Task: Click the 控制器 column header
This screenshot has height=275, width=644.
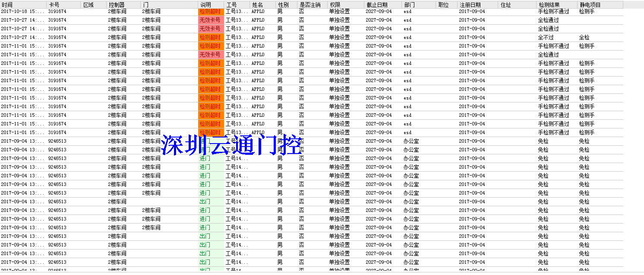Action: click(123, 5)
